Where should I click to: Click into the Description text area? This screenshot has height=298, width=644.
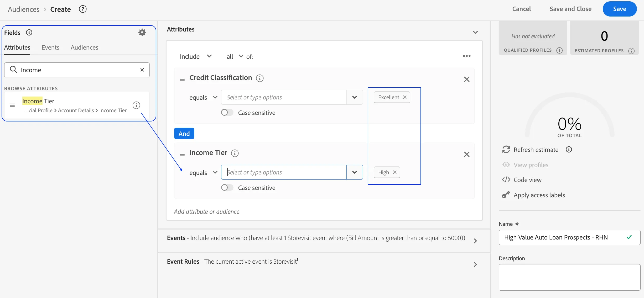pos(569,277)
